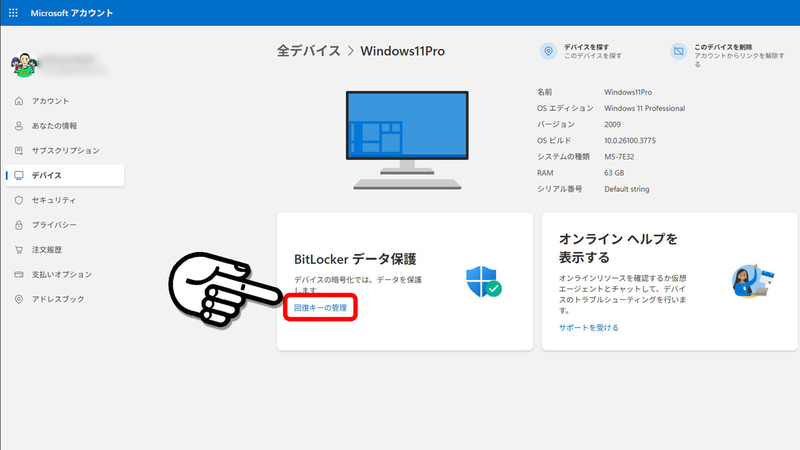800x450 pixels.
Task: Click the システムの種類 label
Action: point(563,157)
